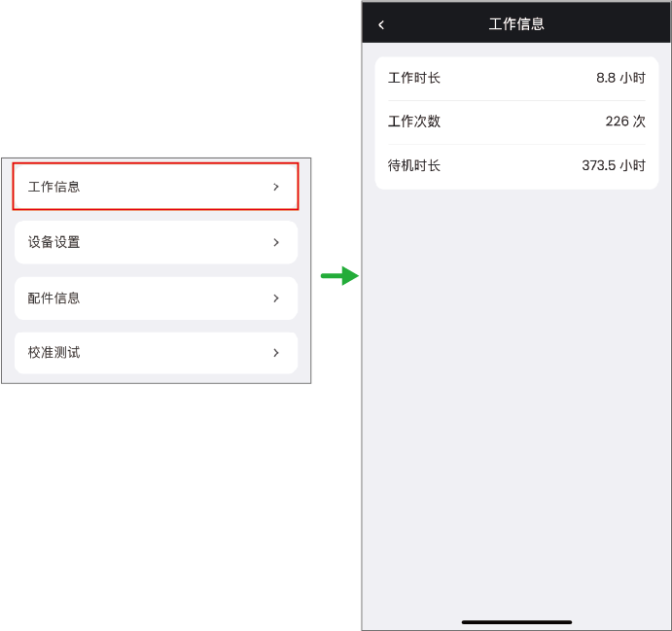
Task: Click the green arrow between the screens
Action: coord(339,276)
